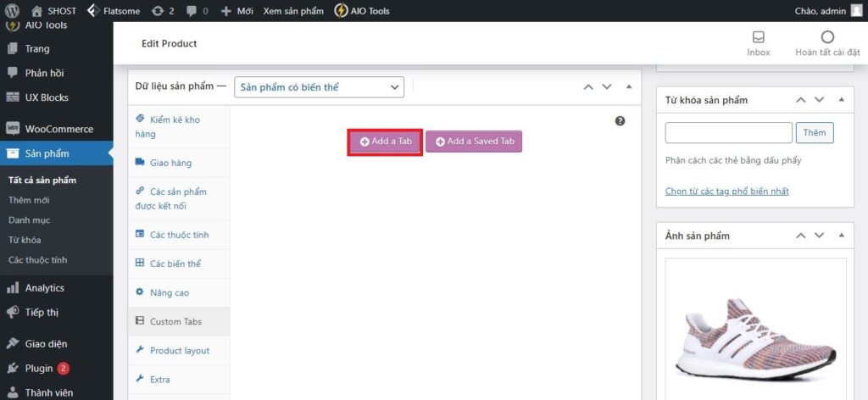This screenshot has width=868, height=400.
Task: Toggle the Dữ liệu sản phẩm panel
Action: tap(628, 86)
